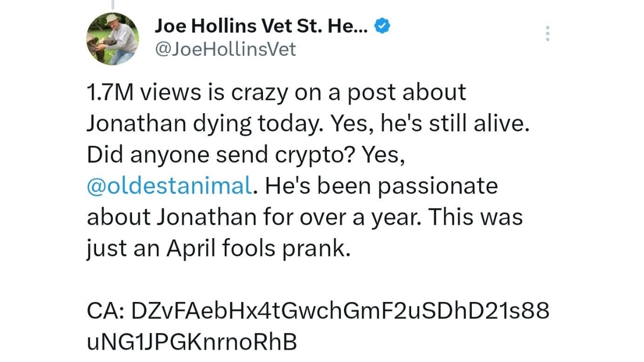Click the username @JoeHollinsVet below the name
Viewport: 644px width, 362px height.
(226, 50)
